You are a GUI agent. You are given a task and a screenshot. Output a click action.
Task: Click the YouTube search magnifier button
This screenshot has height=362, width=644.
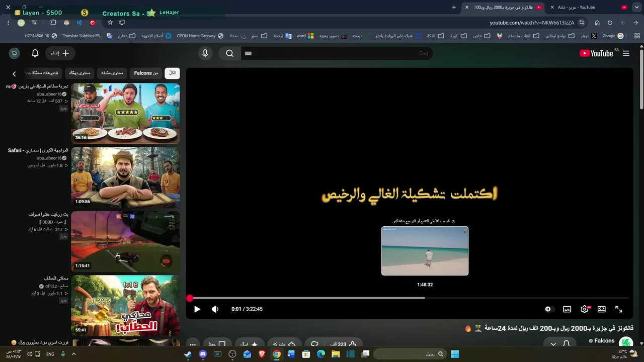(x=229, y=53)
